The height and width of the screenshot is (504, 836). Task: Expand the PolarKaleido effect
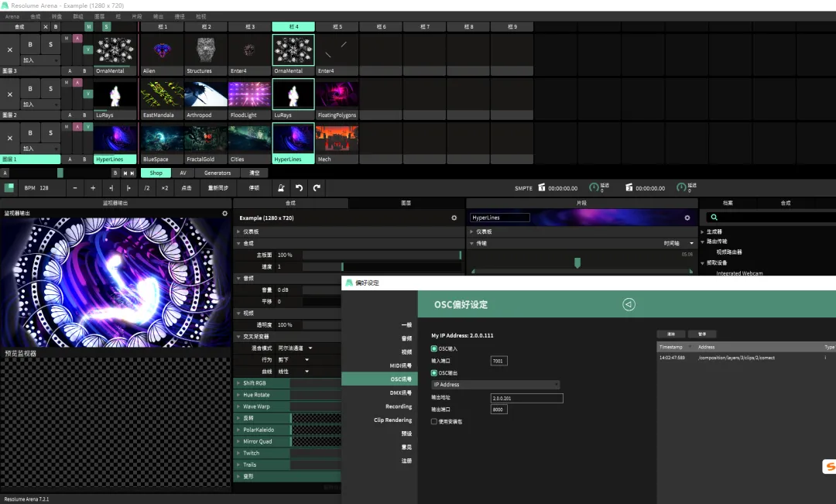[238, 430]
